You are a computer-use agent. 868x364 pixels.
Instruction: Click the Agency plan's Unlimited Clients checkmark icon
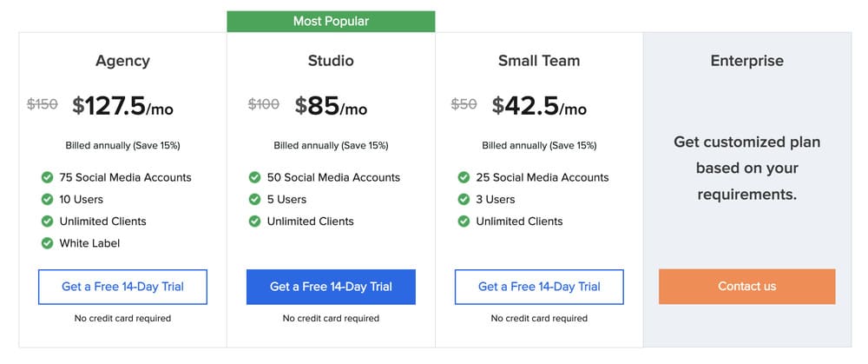click(47, 222)
